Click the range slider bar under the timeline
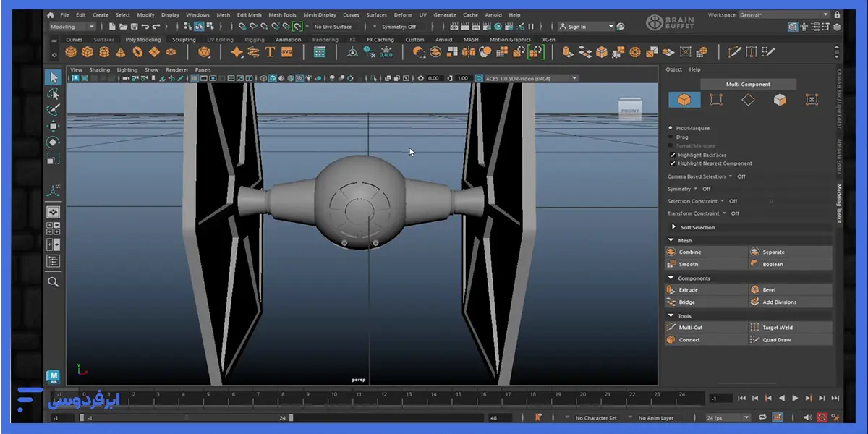868x434 pixels. coord(185,417)
